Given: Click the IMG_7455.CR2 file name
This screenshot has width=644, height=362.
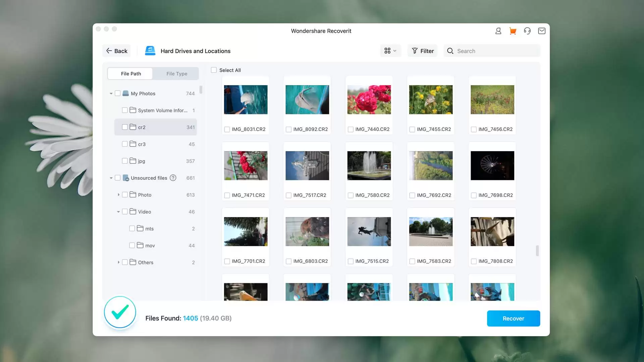Looking at the screenshot, I should (x=434, y=129).
